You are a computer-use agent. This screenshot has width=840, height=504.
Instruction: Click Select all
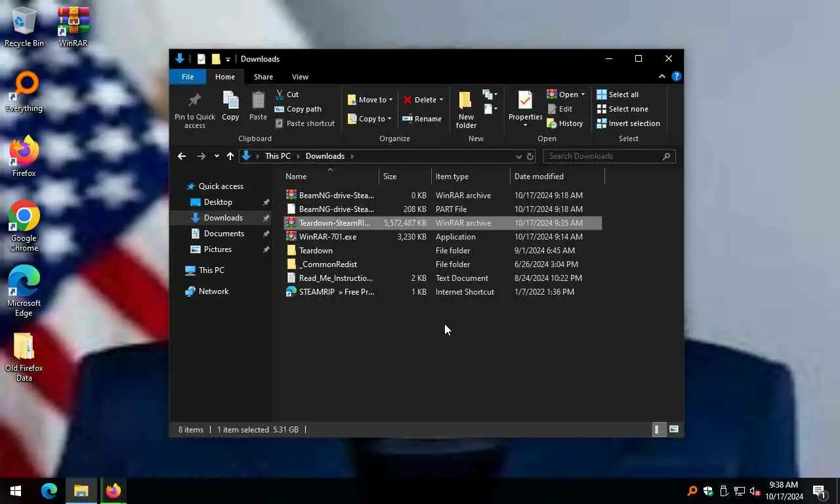[x=618, y=94]
